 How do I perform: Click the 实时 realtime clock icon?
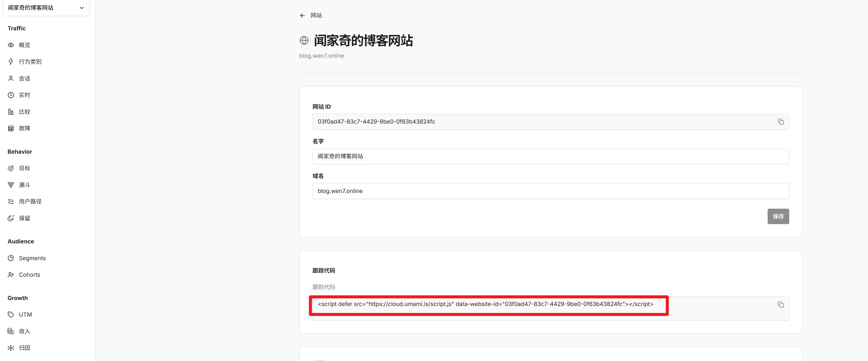click(x=11, y=95)
